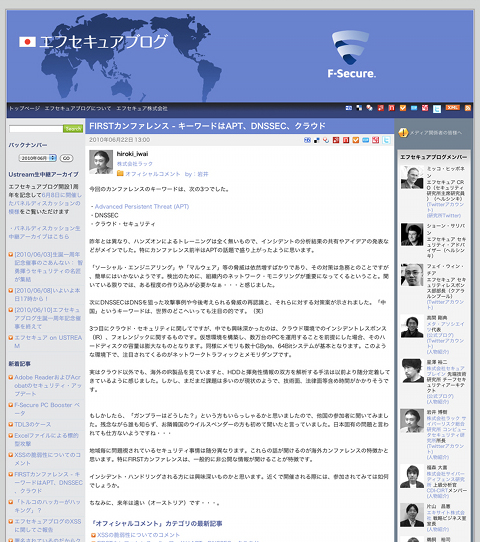
Task: Open the Twitter icon in the navigation bar
Action: click(437, 109)
